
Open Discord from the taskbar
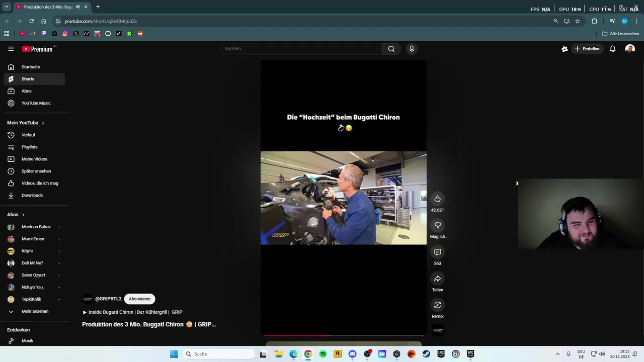[x=352, y=354]
